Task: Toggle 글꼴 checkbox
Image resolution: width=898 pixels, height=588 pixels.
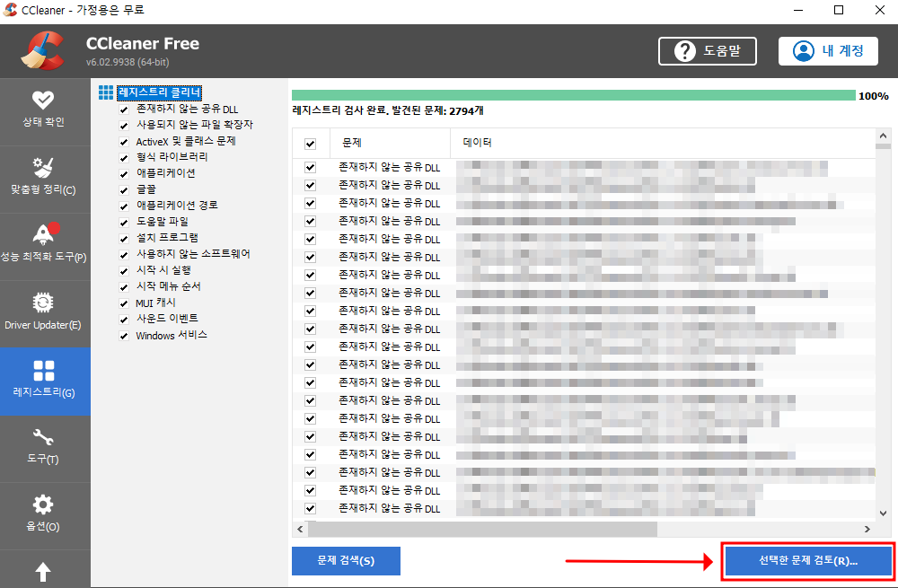Action: click(x=124, y=190)
